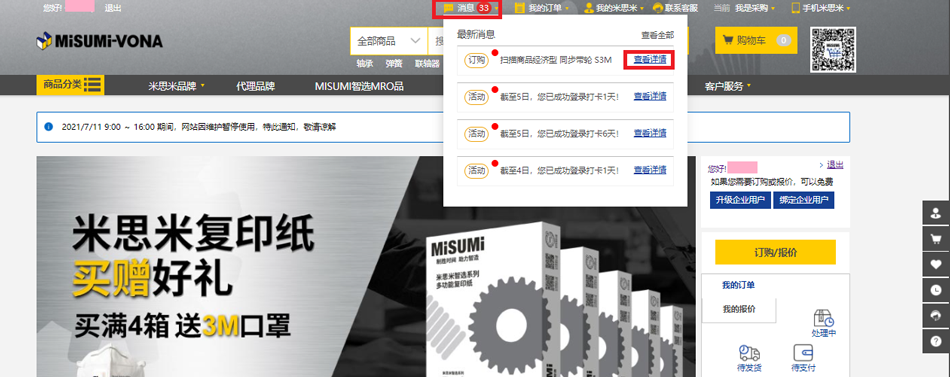Click the 待发货 order status text
Image resolution: width=950 pixels, height=377 pixels.
(x=749, y=367)
